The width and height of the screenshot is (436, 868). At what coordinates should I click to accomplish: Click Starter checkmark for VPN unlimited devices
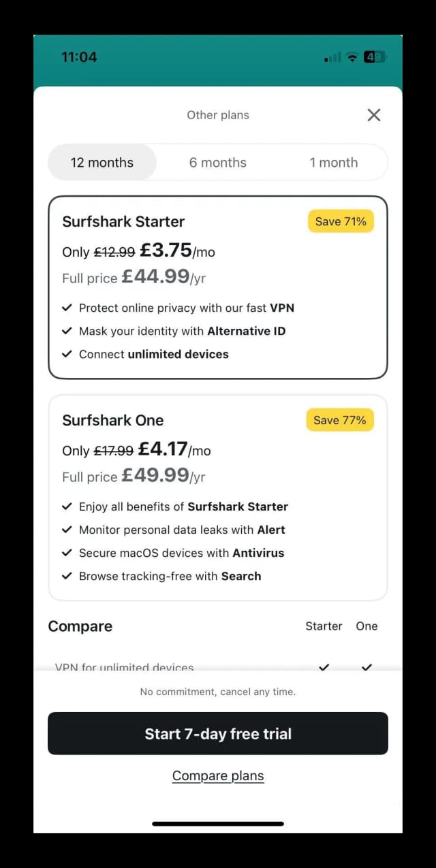(324, 668)
